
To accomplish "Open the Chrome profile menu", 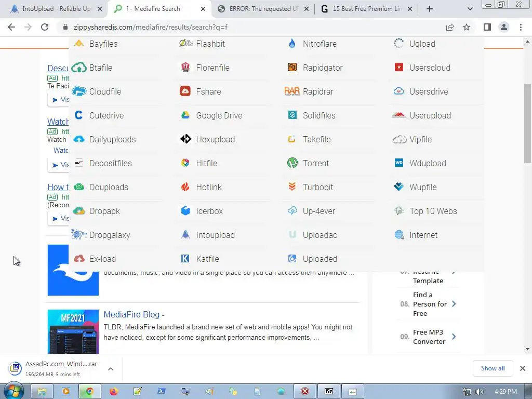I will [504, 27].
